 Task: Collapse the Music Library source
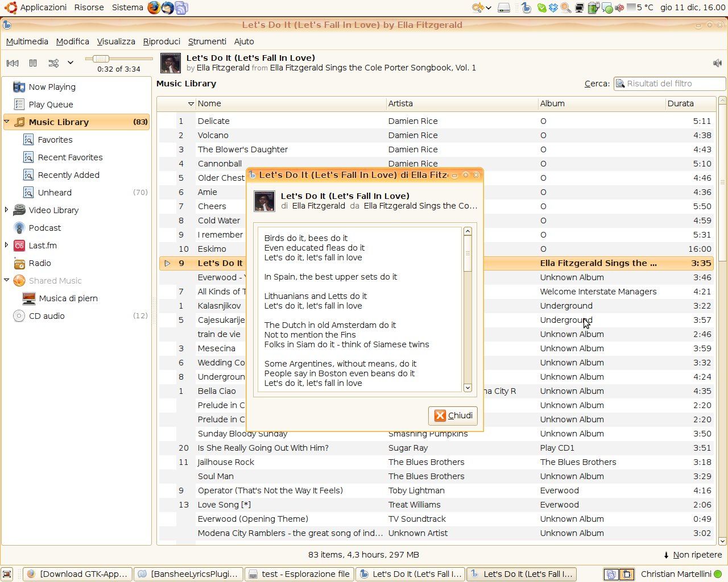(x=7, y=122)
